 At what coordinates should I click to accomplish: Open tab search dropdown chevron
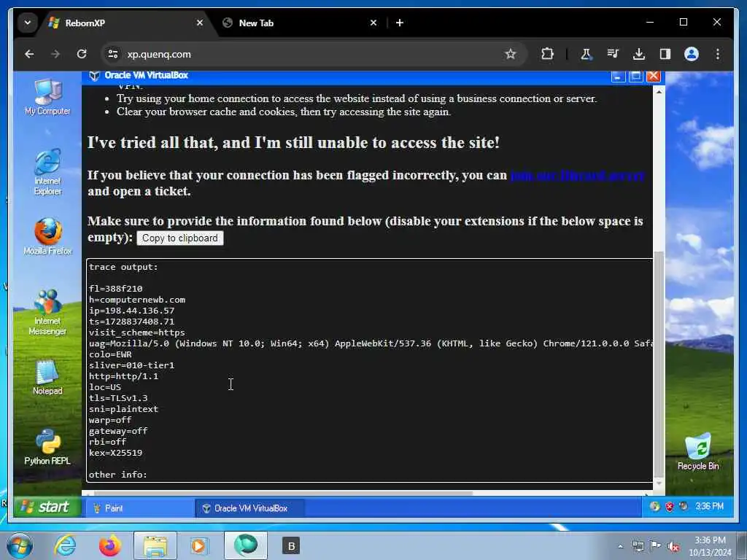(x=28, y=23)
